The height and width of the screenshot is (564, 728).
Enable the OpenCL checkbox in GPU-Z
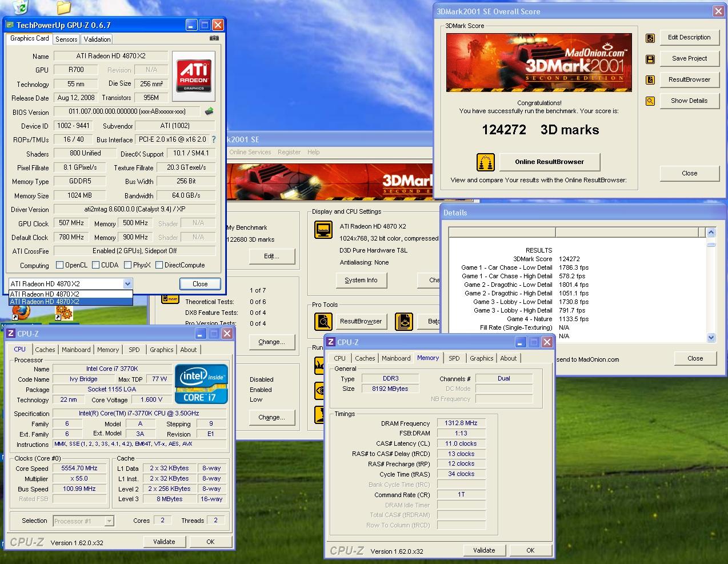[x=59, y=265]
